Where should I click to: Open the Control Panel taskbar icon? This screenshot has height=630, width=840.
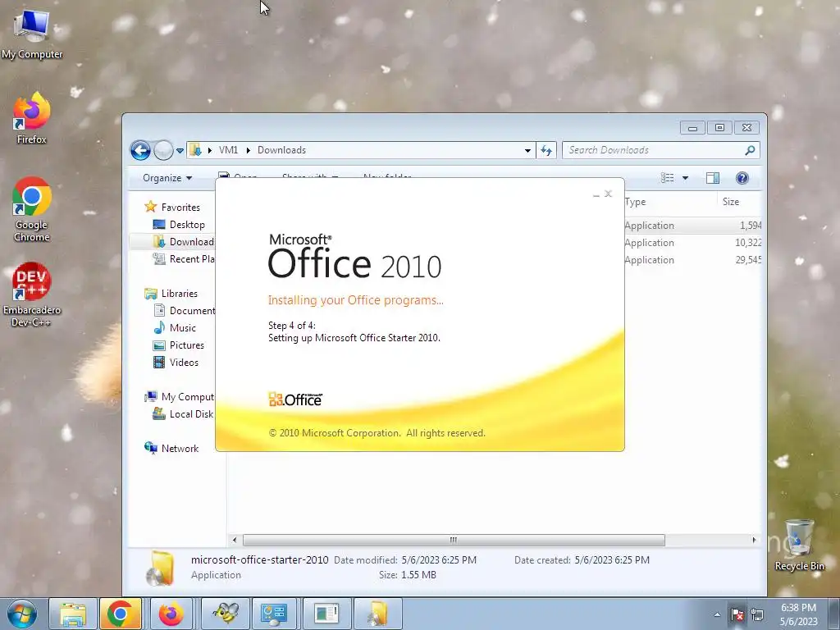coord(274,614)
